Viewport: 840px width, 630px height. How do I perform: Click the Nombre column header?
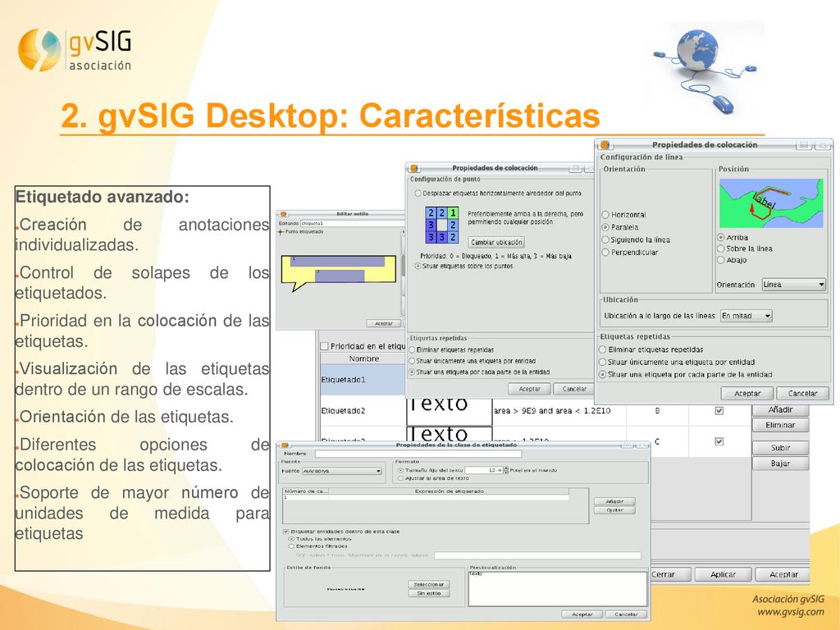pos(363,359)
